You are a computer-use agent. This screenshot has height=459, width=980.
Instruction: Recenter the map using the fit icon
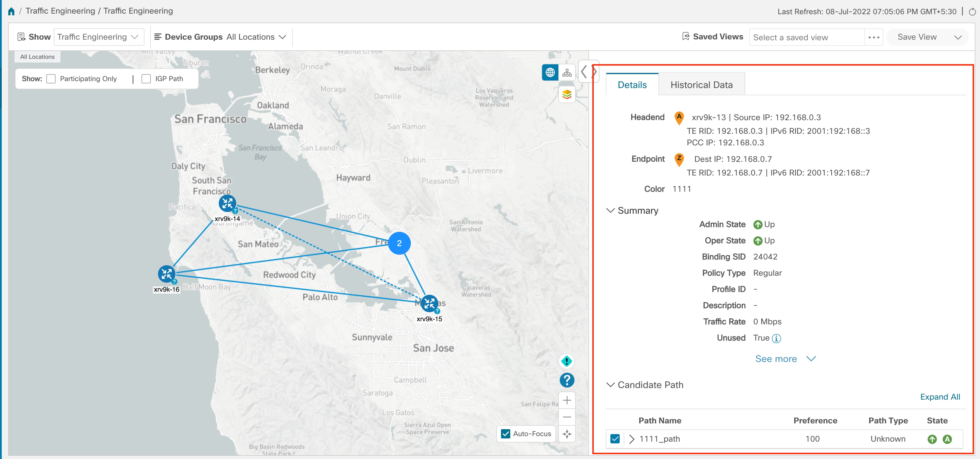click(566, 434)
